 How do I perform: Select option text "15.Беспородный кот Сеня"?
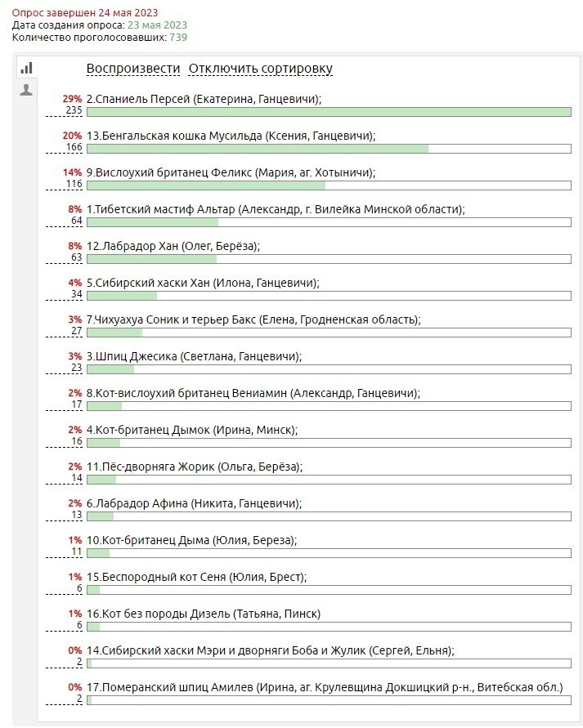coord(156,576)
